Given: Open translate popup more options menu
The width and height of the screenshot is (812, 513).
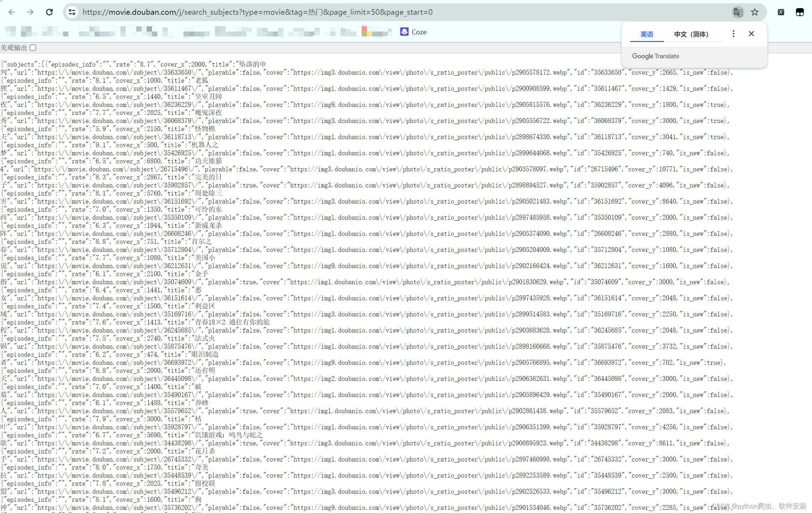Looking at the screenshot, I should (734, 34).
